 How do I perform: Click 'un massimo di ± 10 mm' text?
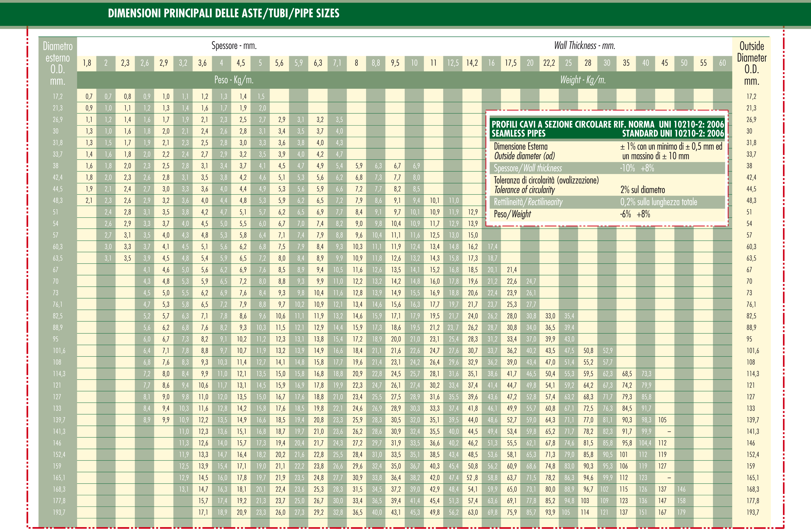[x=656, y=156]
